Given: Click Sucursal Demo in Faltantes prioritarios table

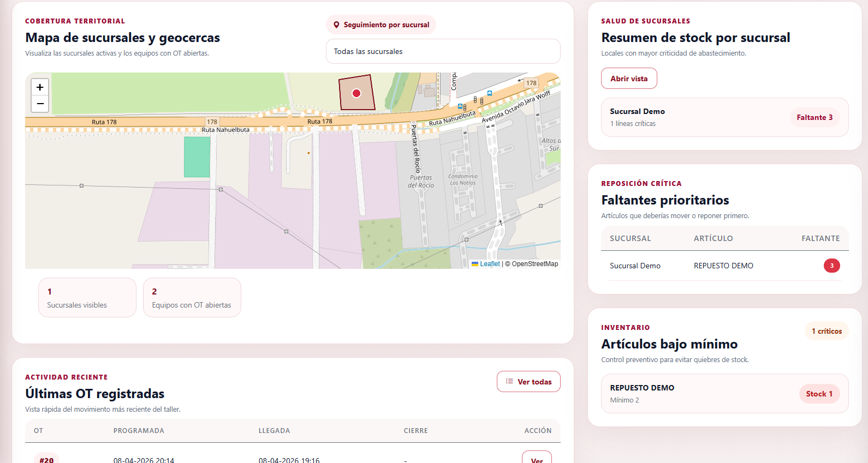Looking at the screenshot, I should (x=635, y=266).
